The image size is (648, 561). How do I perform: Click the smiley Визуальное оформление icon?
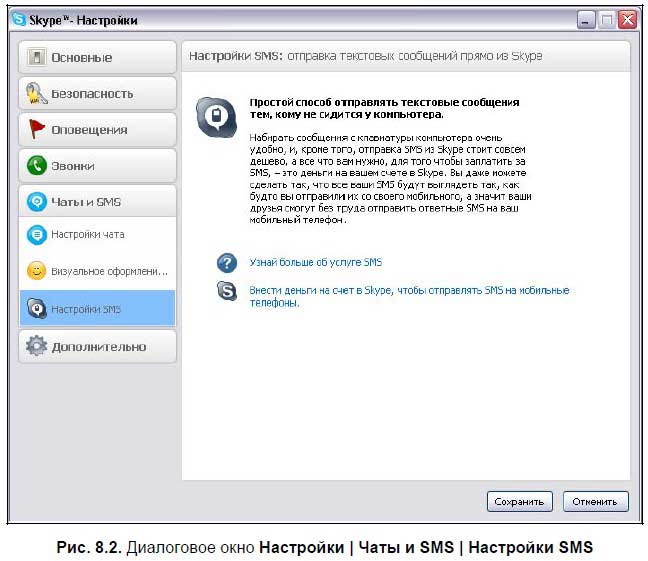[36, 271]
